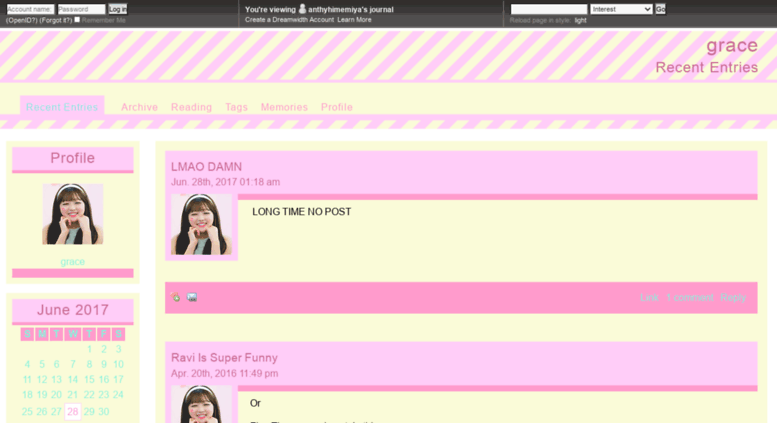Image resolution: width=777 pixels, height=423 pixels.
Task: Click the Forgot it? link
Action: tap(56, 20)
